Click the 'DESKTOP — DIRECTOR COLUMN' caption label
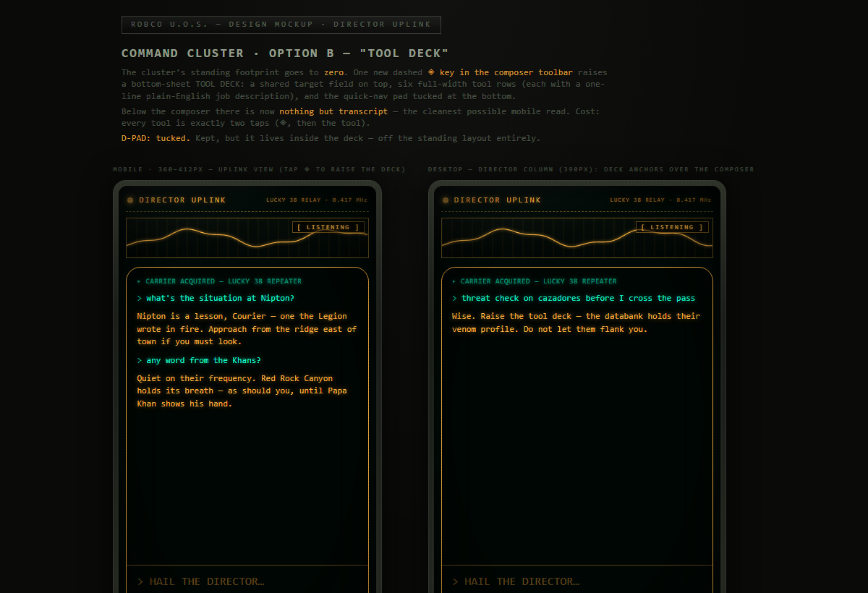This screenshot has height=593, width=868. point(590,169)
